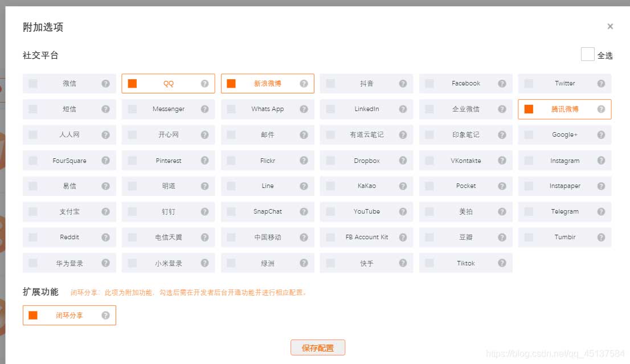Select the VKontakte platform label
This screenshot has width=630, height=364.
point(466,160)
